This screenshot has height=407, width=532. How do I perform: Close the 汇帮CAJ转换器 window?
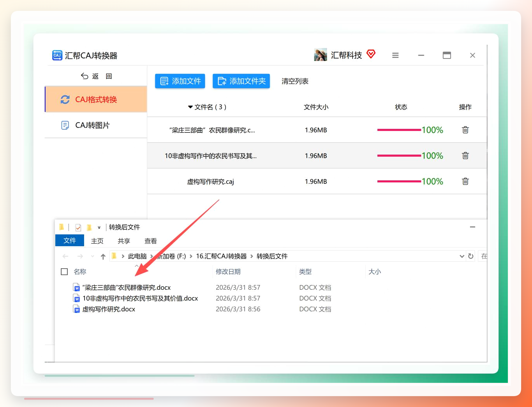pyautogui.click(x=472, y=55)
